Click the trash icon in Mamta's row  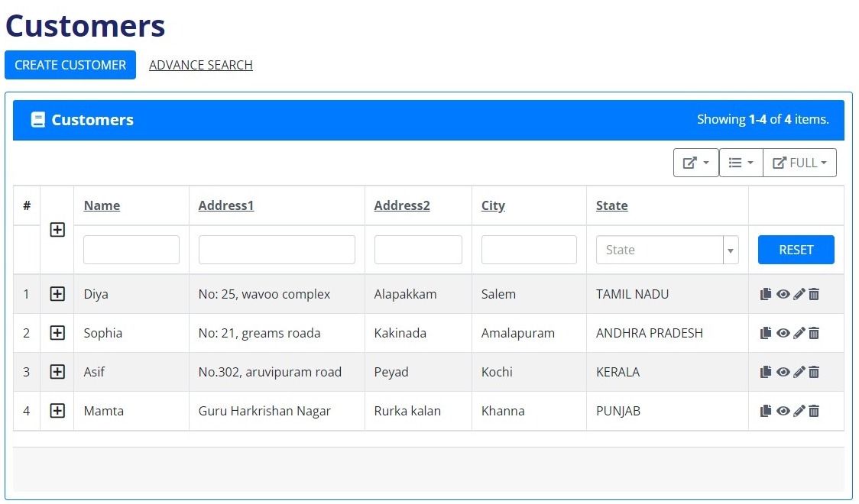pyautogui.click(x=815, y=411)
